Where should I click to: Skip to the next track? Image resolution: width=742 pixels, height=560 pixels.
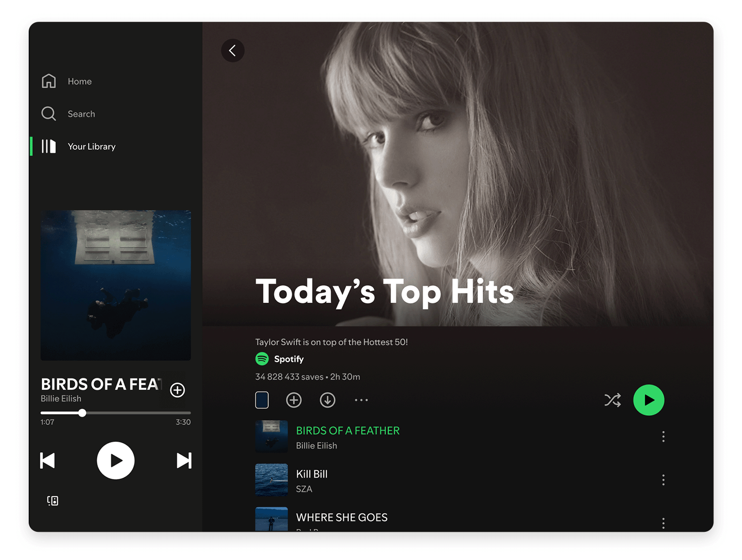pos(184,461)
